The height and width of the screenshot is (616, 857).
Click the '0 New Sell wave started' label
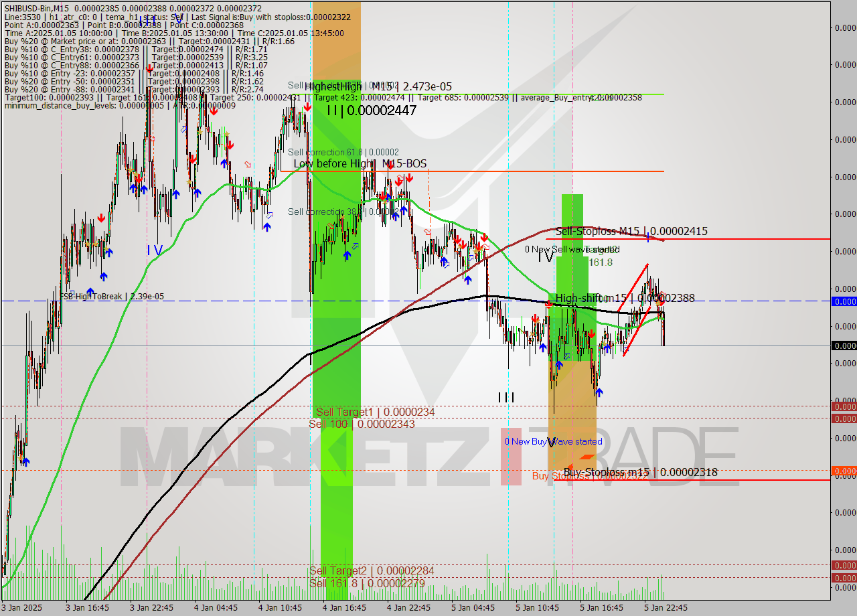tap(572, 249)
